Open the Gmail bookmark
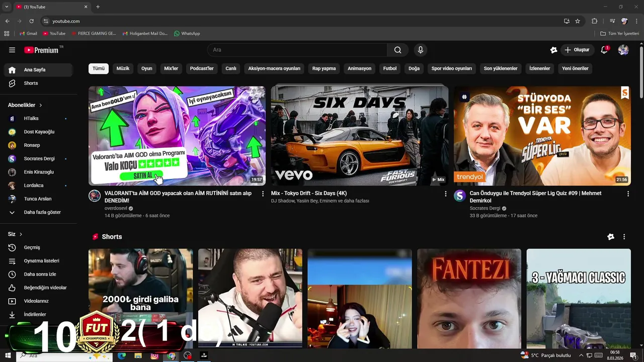Viewport: 644px width, 362px height. point(28,33)
